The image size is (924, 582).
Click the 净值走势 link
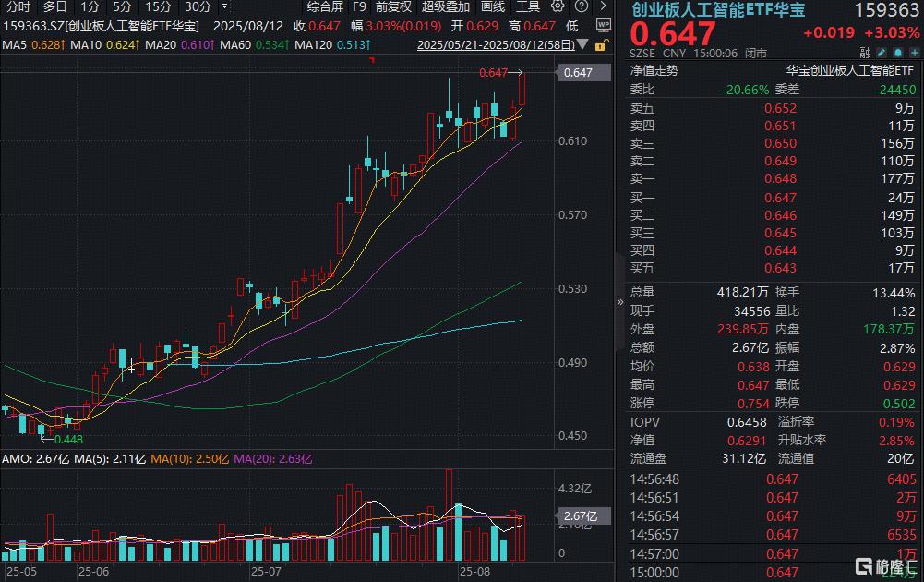tap(654, 71)
